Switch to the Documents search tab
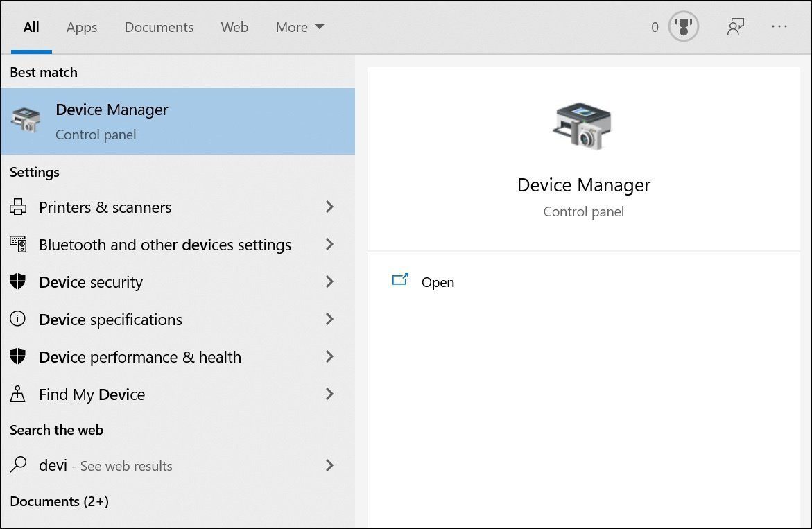The width and height of the screenshot is (812, 529). 159,27
